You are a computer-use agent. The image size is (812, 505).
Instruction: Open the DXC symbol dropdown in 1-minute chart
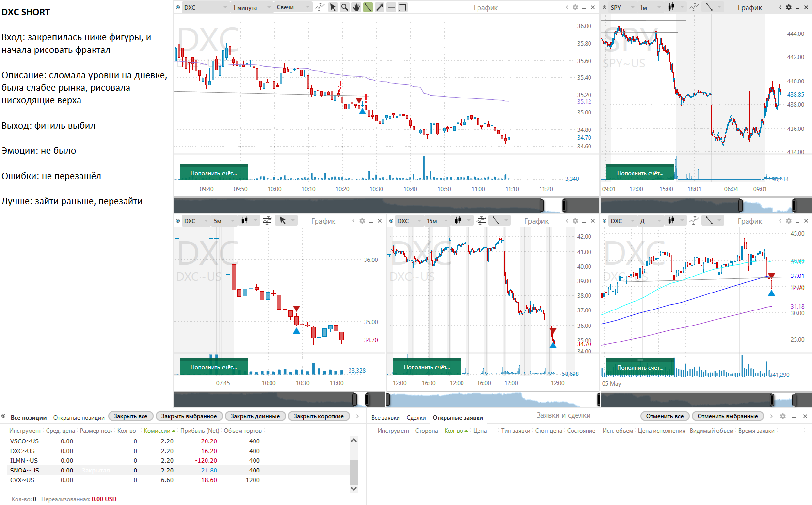click(205, 7)
